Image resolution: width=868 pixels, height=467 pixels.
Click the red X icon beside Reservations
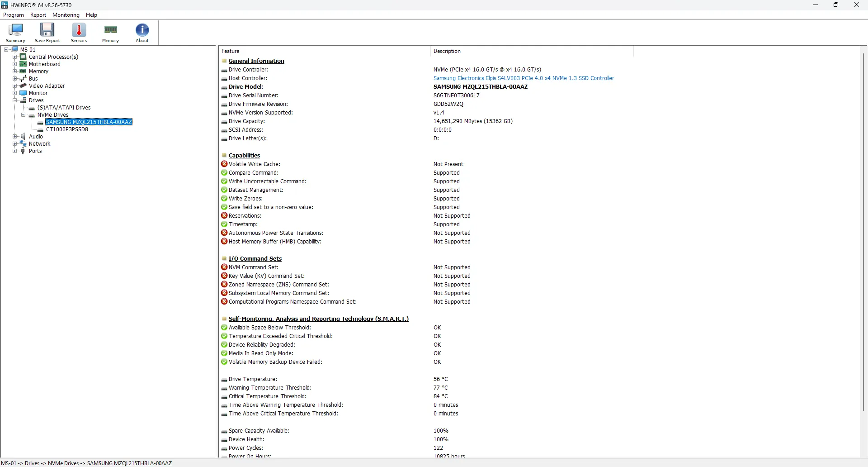pos(224,215)
